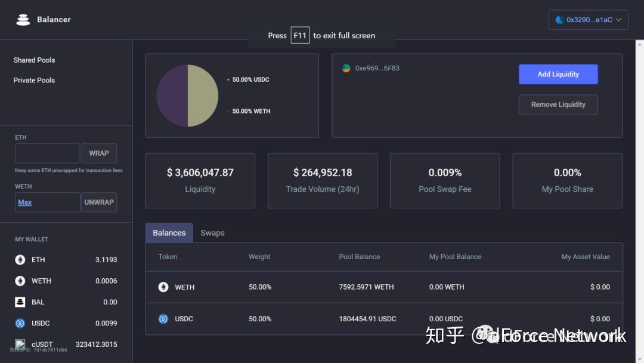Click the WRAP button
Viewport: 644px width, 363px height.
click(x=99, y=153)
